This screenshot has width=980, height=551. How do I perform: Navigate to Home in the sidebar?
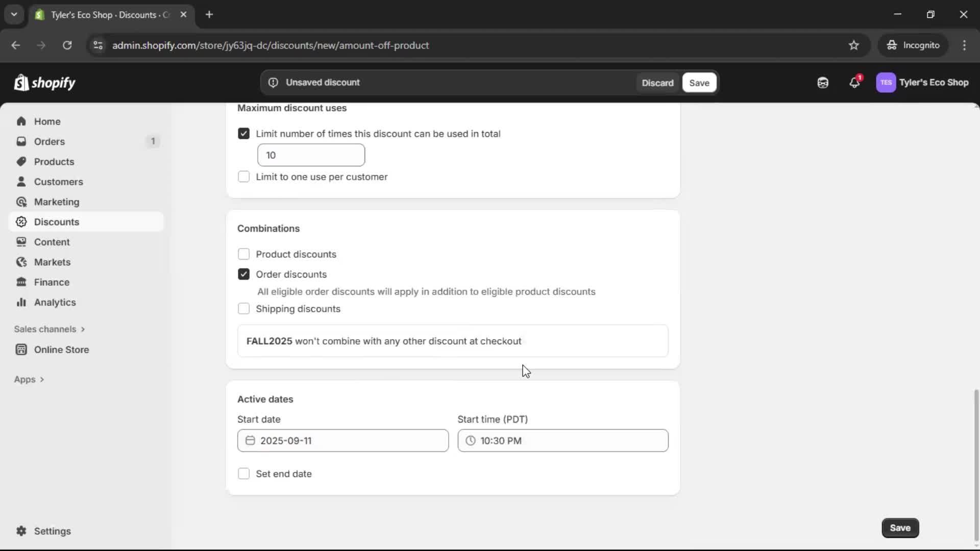pyautogui.click(x=46, y=121)
